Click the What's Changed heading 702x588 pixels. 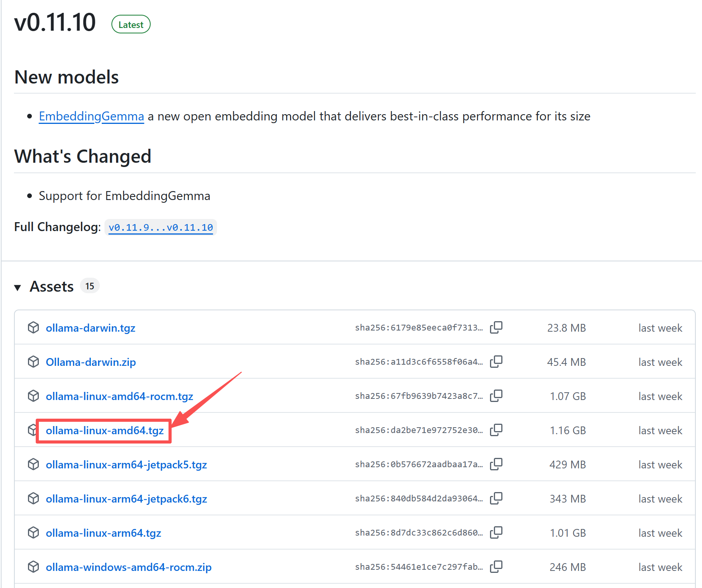[83, 156]
